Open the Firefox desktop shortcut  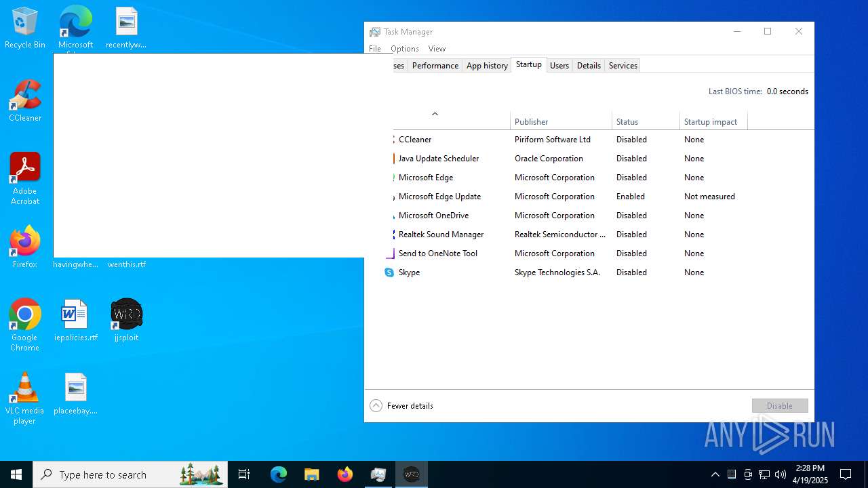(x=25, y=247)
